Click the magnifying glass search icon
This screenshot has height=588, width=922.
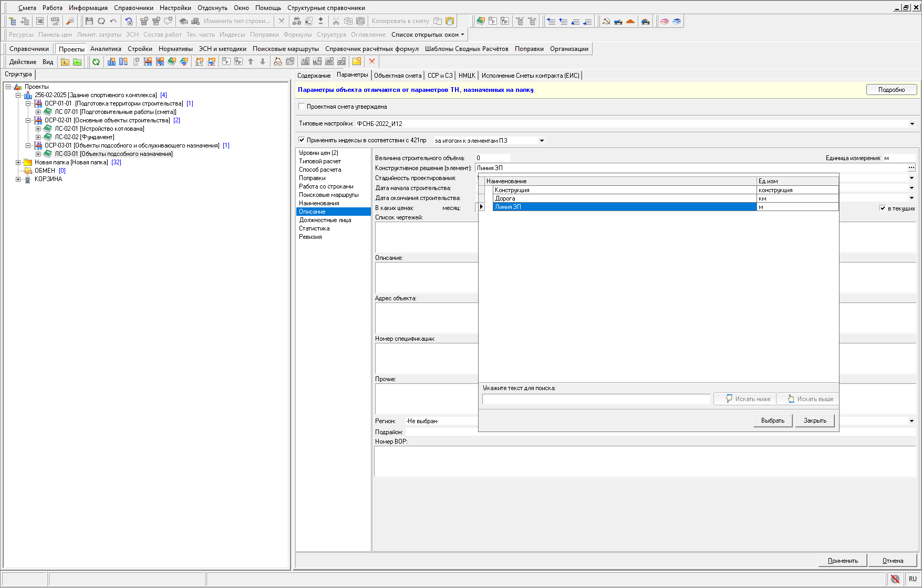pos(69,21)
